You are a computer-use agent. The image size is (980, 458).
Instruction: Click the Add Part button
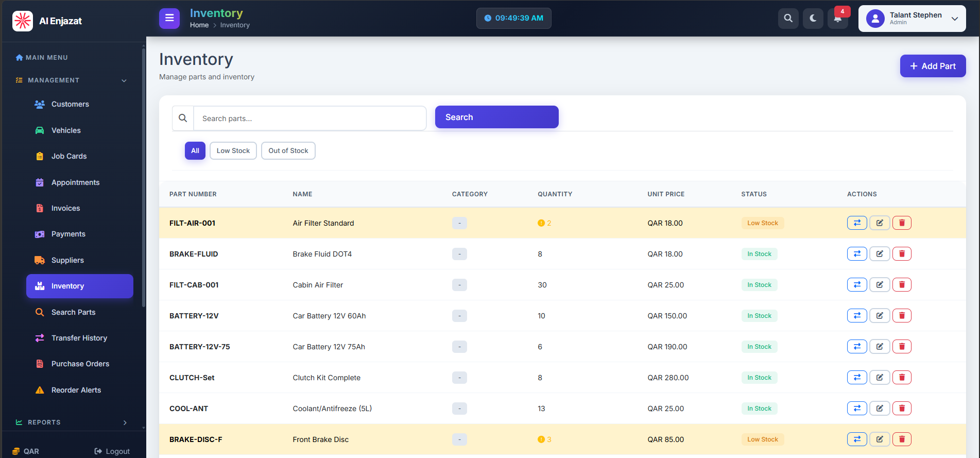click(x=933, y=66)
